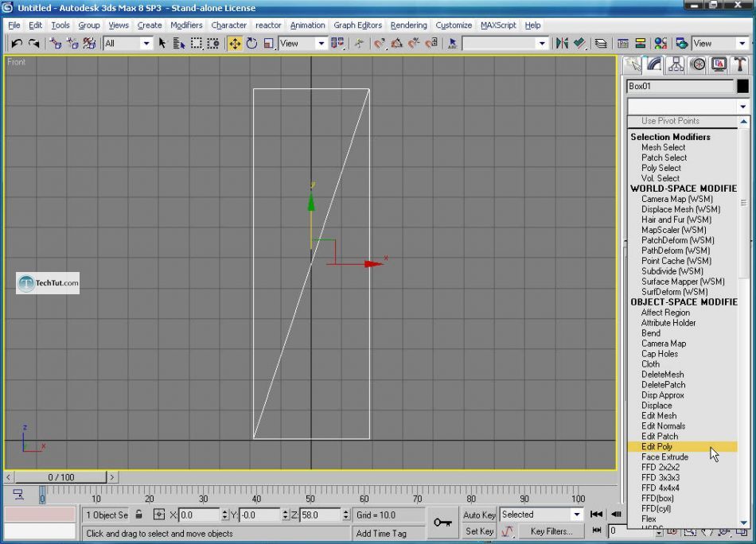The image size is (756, 544).
Task: Select the Select and Link tool
Action: (x=56, y=44)
